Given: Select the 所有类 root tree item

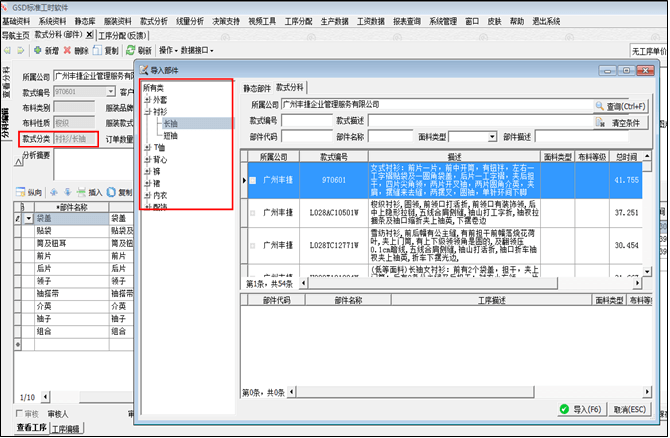Looking at the screenshot, I should point(153,88).
